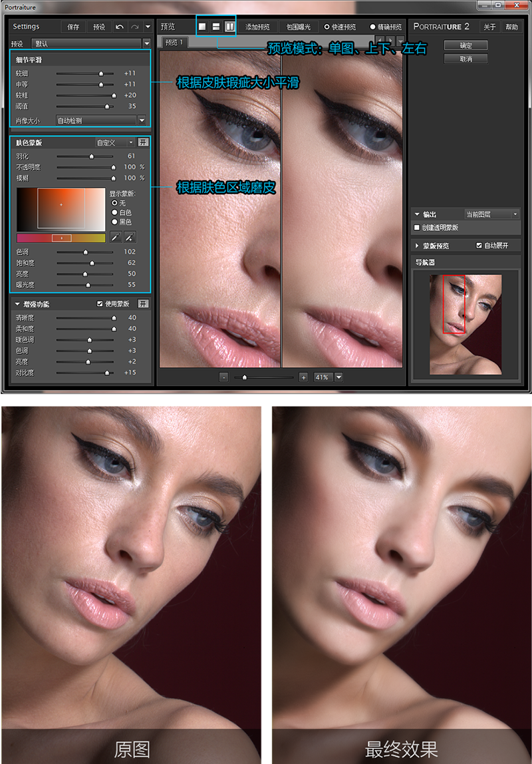Click the 中等 smoothing slider
The image size is (532, 764).
coord(85,85)
